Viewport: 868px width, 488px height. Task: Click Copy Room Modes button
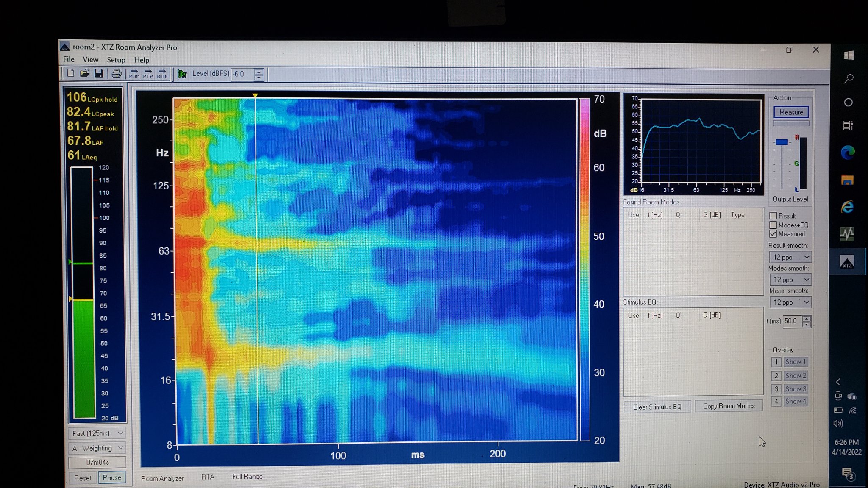[x=729, y=406]
